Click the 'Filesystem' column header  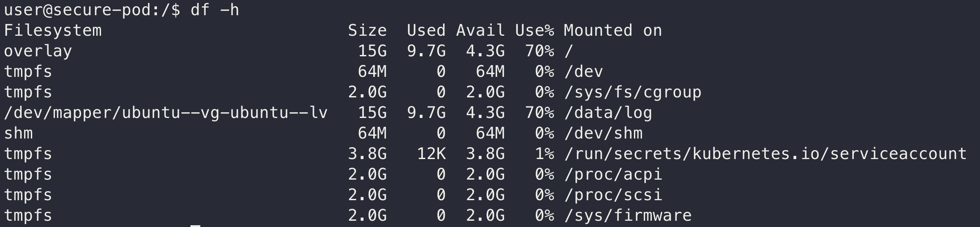click(x=53, y=31)
